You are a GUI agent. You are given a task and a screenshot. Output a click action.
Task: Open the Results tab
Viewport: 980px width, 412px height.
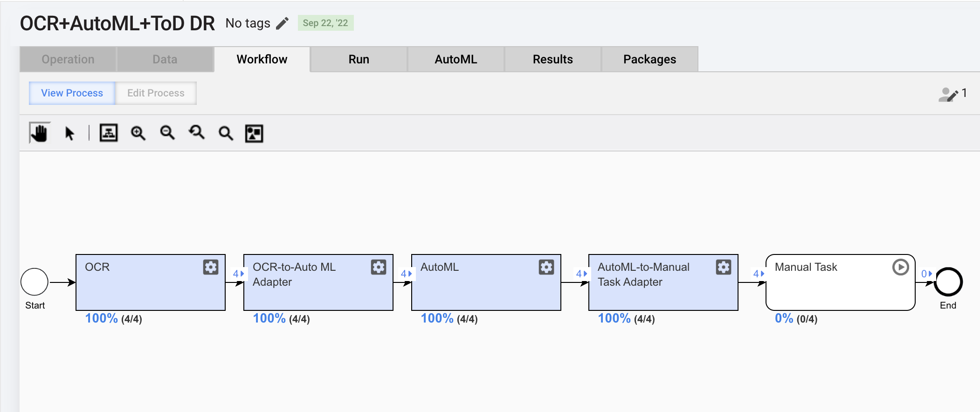click(553, 59)
